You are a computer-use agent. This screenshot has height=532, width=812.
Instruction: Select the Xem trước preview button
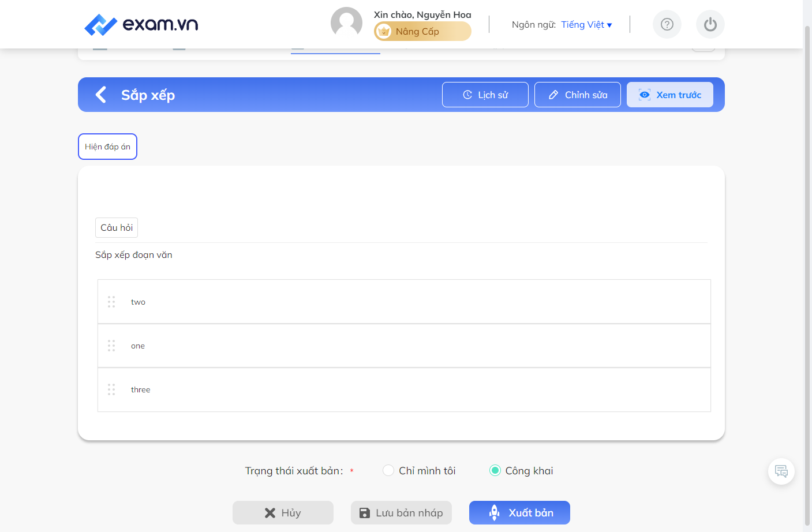pyautogui.click(x=670, y=95)
